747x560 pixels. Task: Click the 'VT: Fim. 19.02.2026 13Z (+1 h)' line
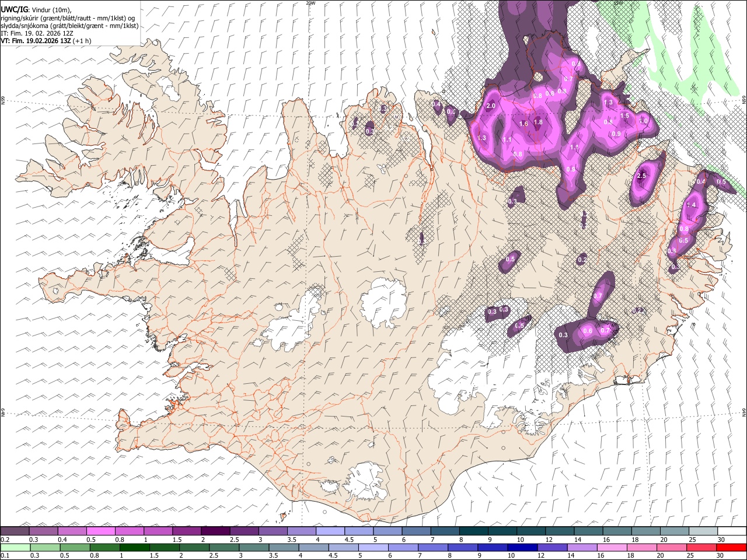point(46,41)
